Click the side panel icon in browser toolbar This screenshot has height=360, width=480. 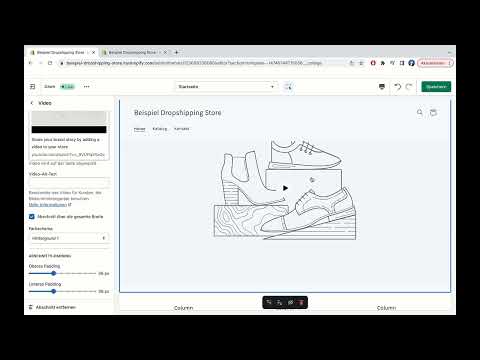tap(402, 63)
